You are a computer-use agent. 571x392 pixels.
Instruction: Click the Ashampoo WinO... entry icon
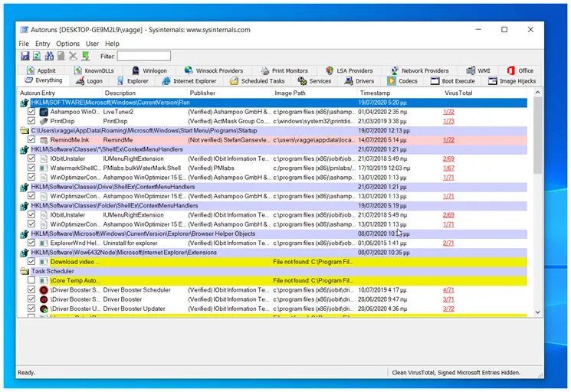tap(44, 112)
